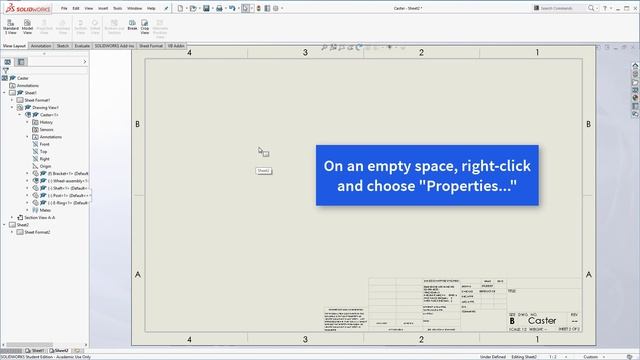Open the File menu
This screenshot has height=360, width=640.
tap(64, 8)
